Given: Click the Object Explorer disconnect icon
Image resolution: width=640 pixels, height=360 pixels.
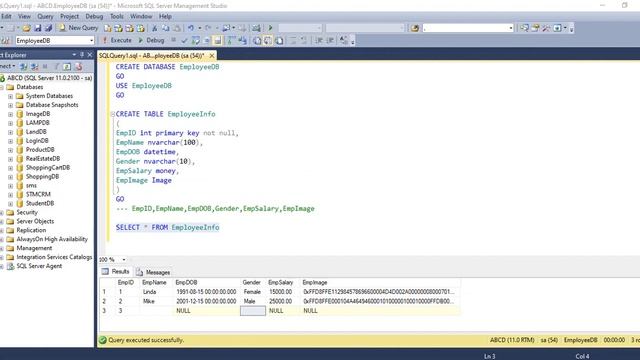Looking at the screenshot, I should tap(35, 66).
